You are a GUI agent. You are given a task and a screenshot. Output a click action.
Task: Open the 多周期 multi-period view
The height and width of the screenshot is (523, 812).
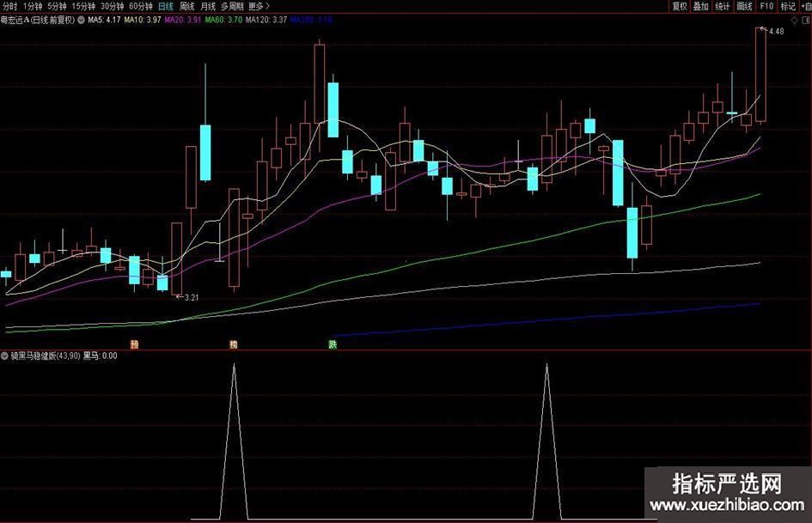point(232,6)
